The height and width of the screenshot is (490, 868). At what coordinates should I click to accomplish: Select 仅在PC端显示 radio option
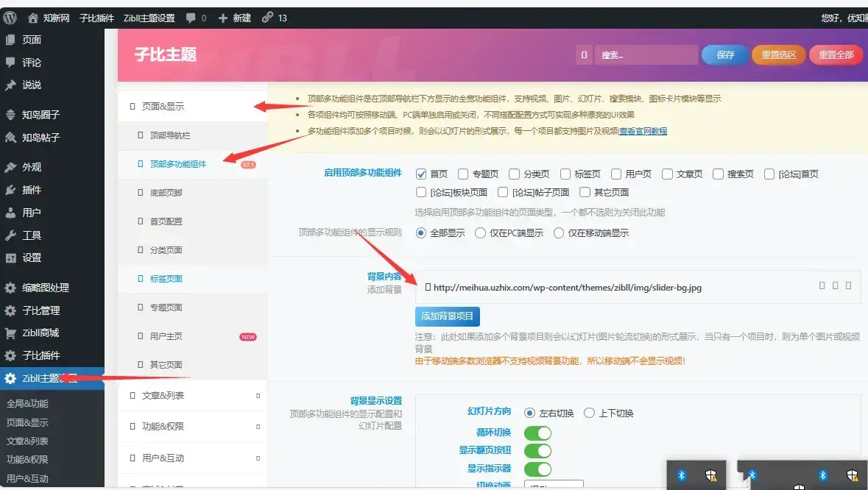pos(481,232)
